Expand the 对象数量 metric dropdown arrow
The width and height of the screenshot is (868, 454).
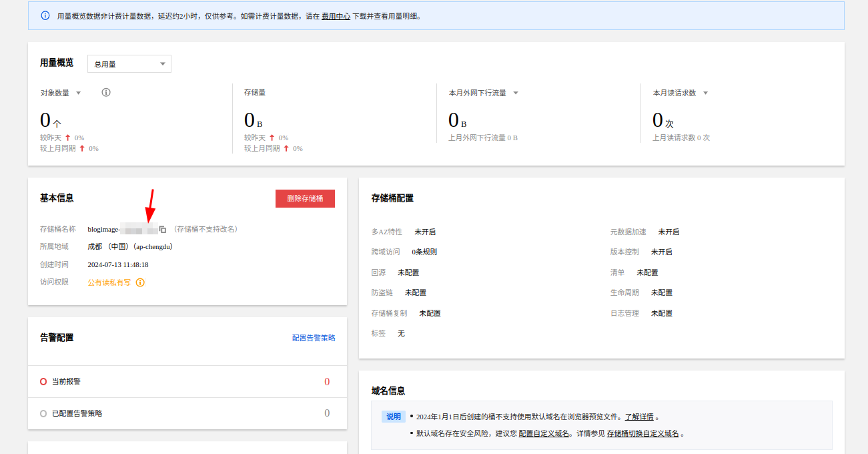78,93
